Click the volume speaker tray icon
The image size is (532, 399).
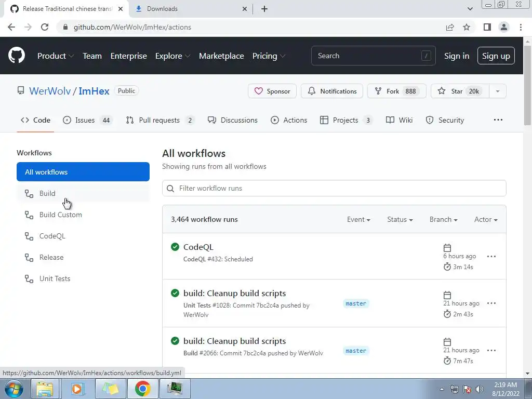tap(480, 389)
